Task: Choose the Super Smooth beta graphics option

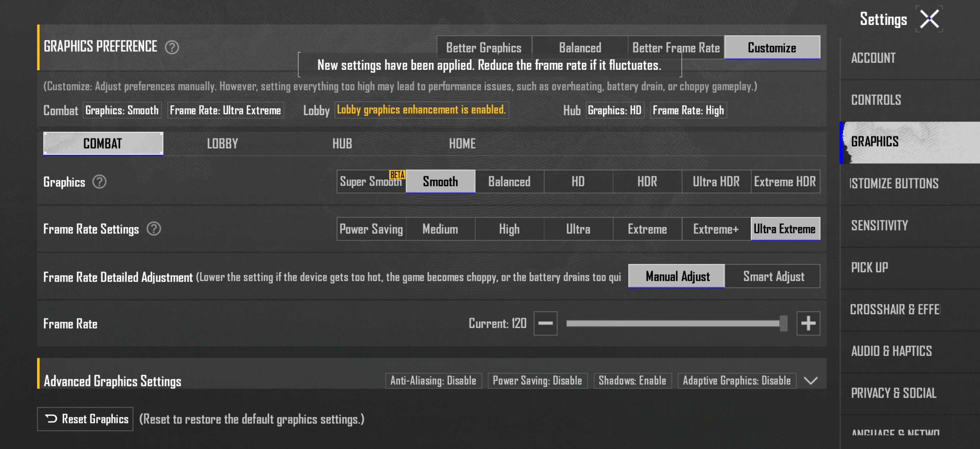Action: point(371,182)
